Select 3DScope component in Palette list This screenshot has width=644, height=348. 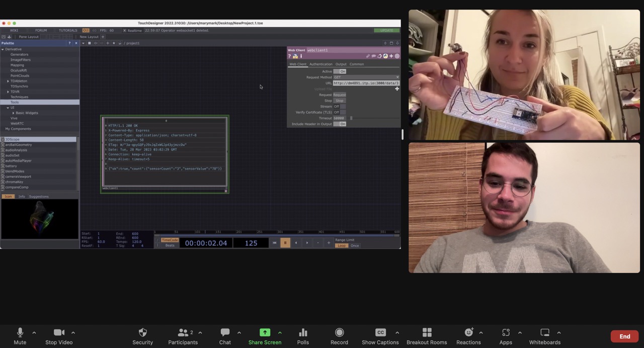pos(39,139)
